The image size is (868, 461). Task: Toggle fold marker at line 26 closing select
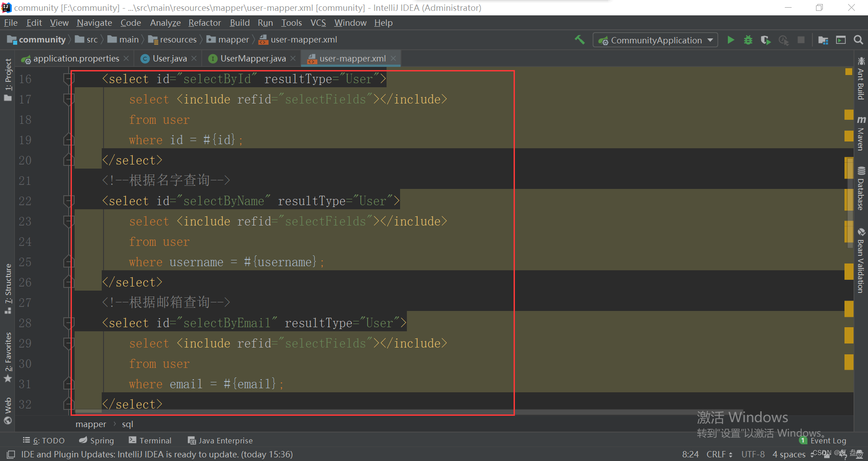point(69,282)
